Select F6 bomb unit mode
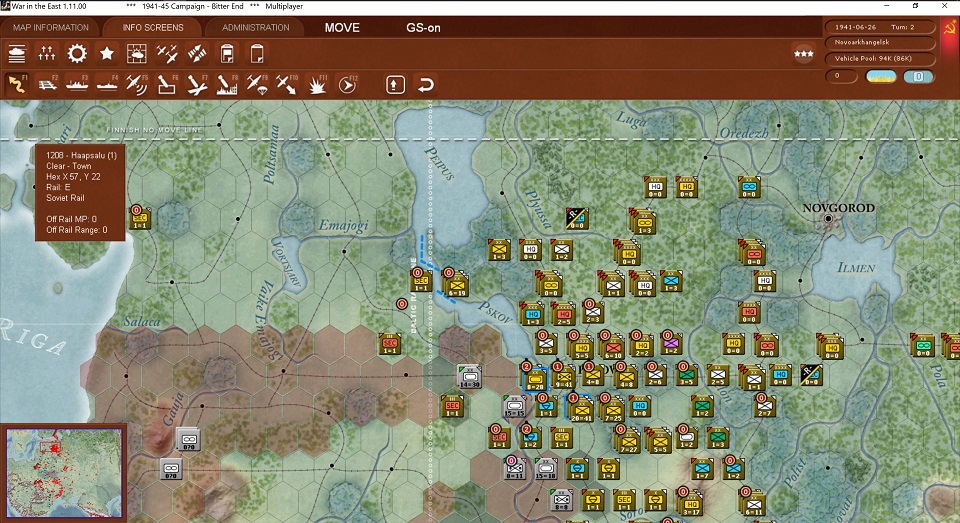The width and height of the screenshot is (960, 523). [x=167, y=84]
